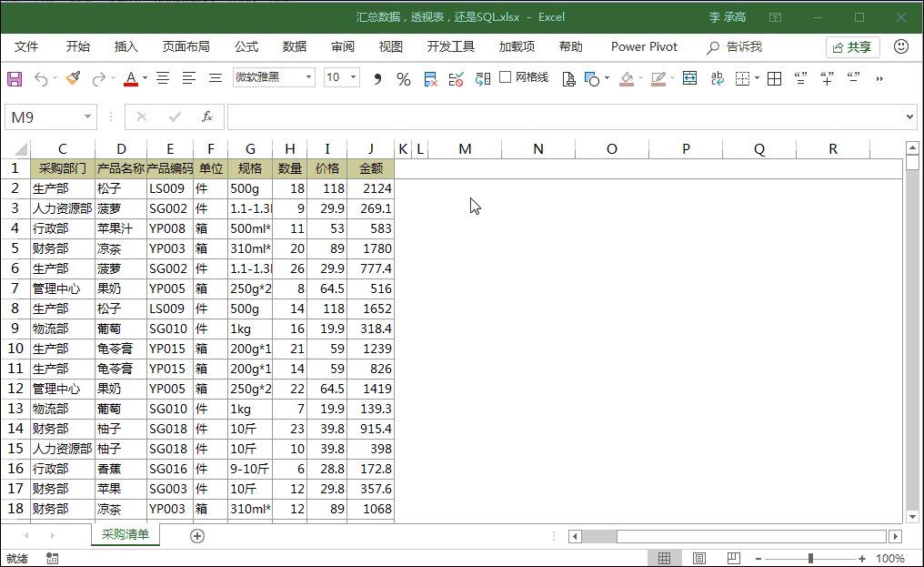Apply comma style formatting

click(x=377, y=79)
